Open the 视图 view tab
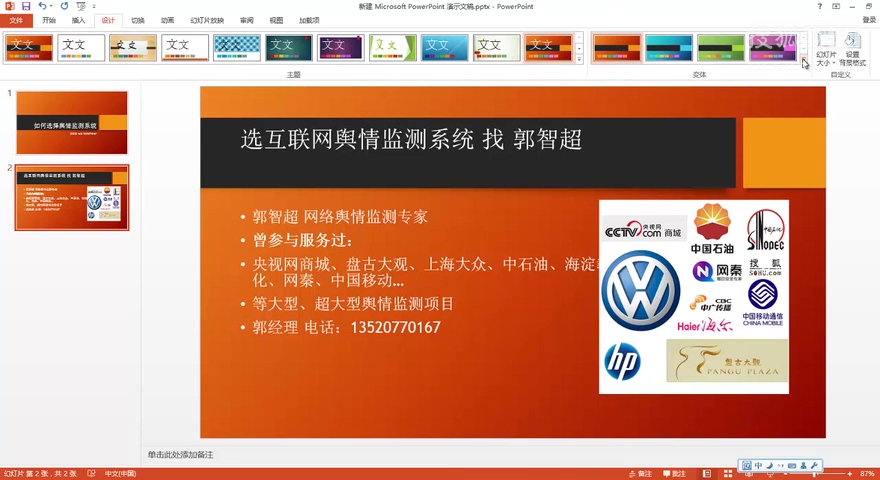This screenshot has width=880, height=480. point(276,21)
